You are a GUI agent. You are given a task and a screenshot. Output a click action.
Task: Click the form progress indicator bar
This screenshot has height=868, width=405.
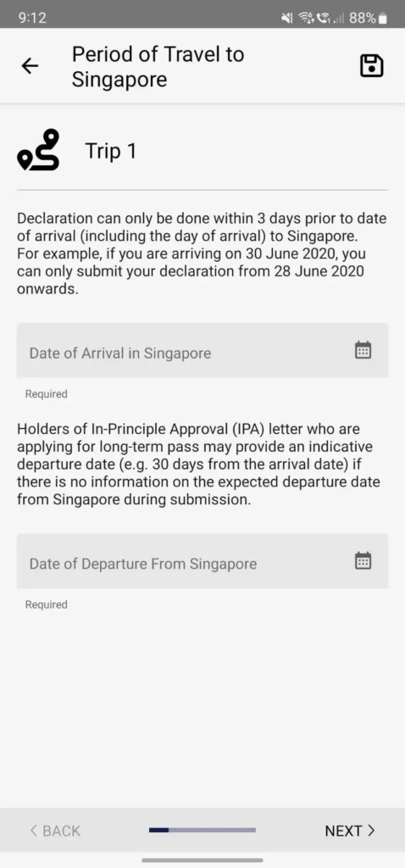(x=202, y=830)
